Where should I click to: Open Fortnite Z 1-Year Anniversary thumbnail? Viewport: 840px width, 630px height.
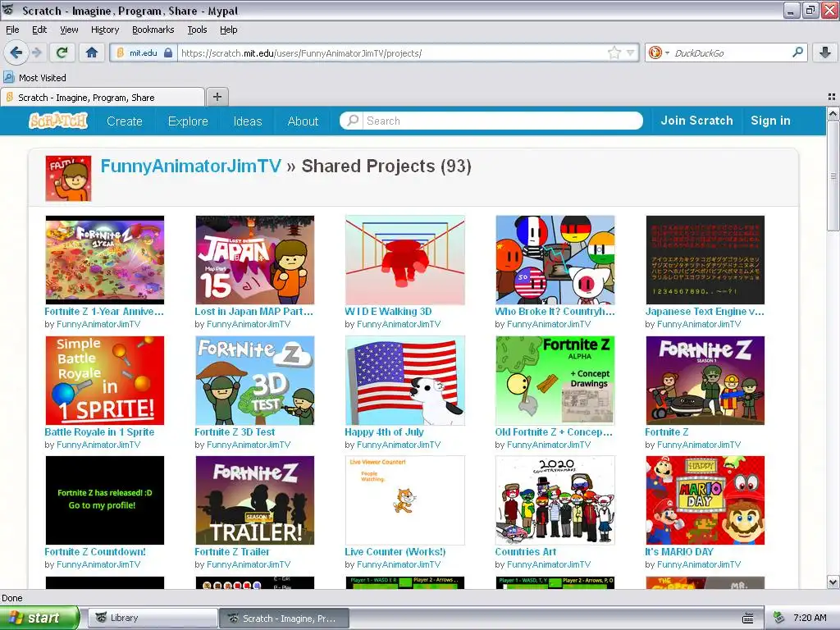pos(105,260)
